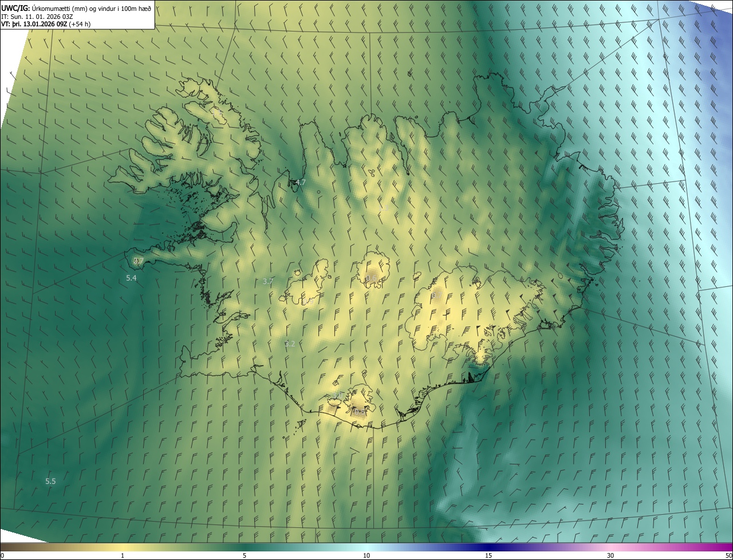Viewport: 733px width, 560px height.
Task: Click the 3.2 value label on the map
Action: click(x=290, y=344)
